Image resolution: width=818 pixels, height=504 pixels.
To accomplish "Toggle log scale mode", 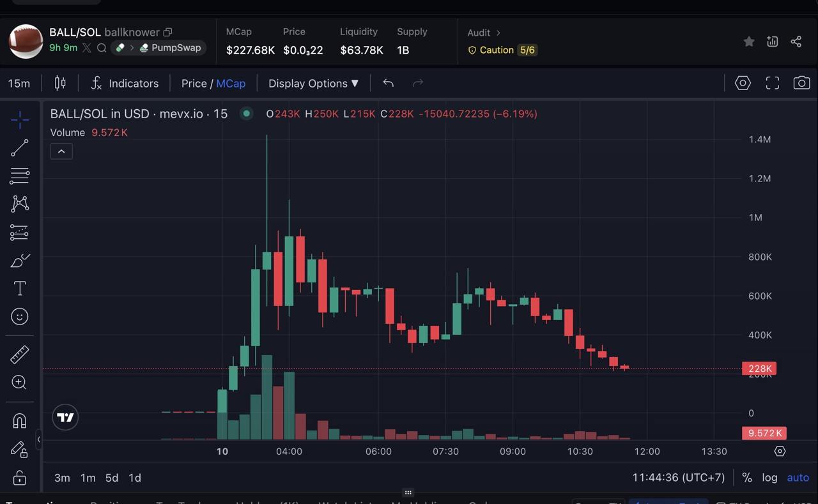I will pos(769,478).
